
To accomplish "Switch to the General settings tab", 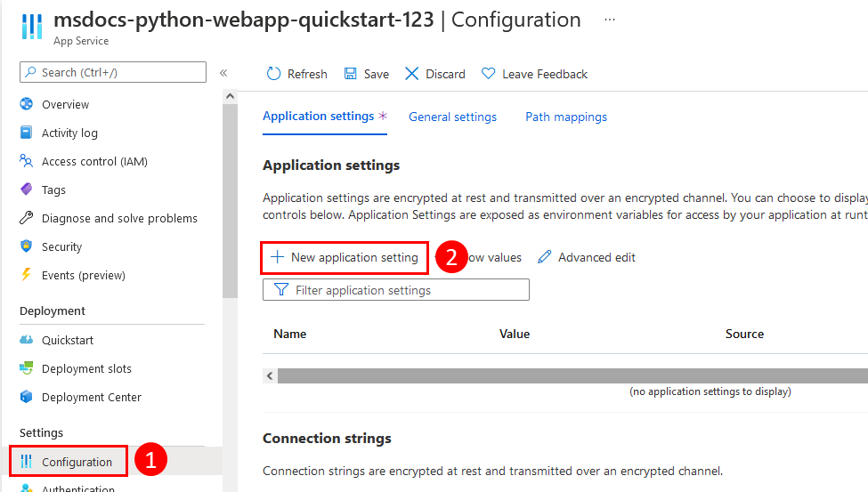I will pyautogui.click(x=452, y=117).
